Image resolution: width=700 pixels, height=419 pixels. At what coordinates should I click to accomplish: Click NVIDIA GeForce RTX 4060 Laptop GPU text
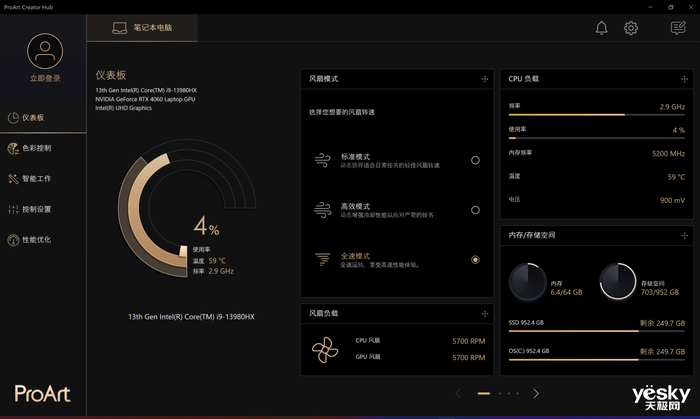[145, 99]
